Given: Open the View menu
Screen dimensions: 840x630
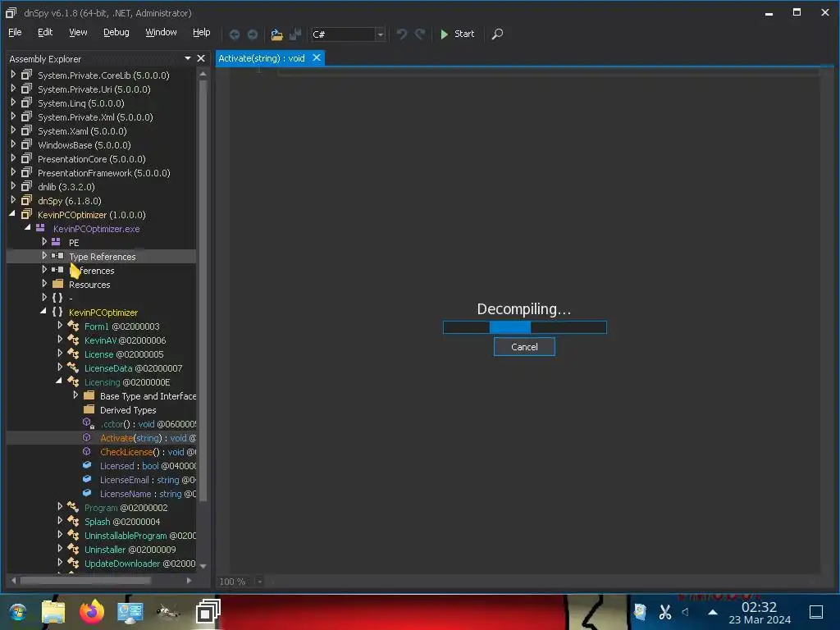Looking at the screenshot, I should point(78,32).
